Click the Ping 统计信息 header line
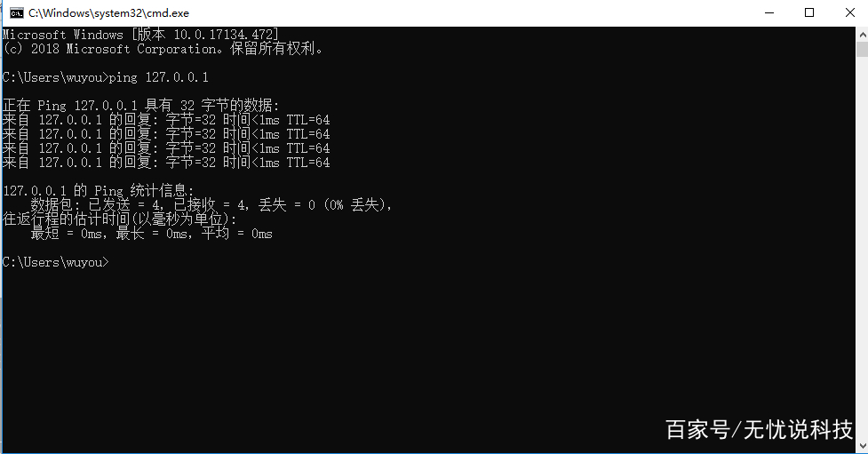Screen dimensions: 868x454 [x=99, y=191]
